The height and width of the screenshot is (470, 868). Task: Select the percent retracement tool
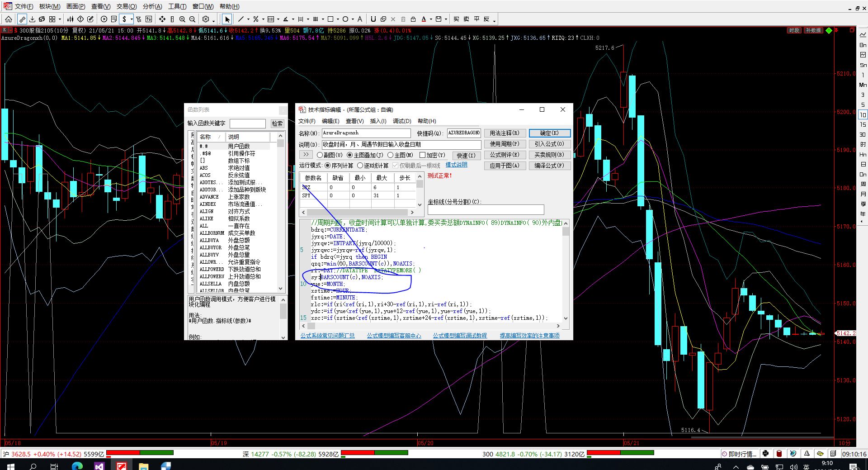tap(256, 19)
